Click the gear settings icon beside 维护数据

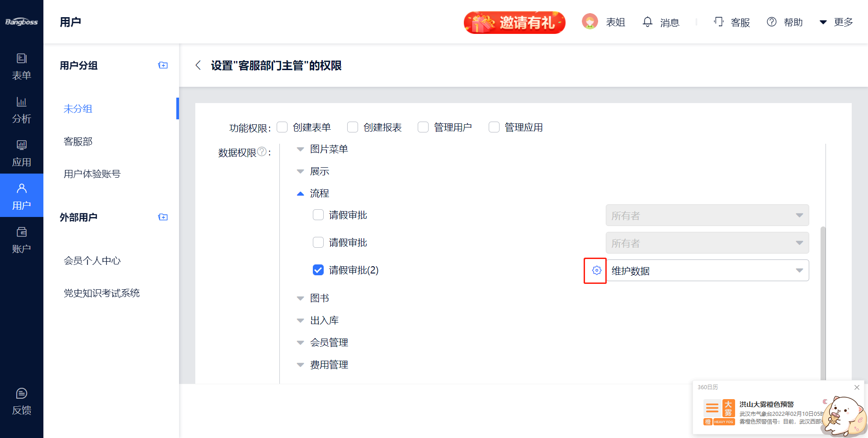(596, 270)
